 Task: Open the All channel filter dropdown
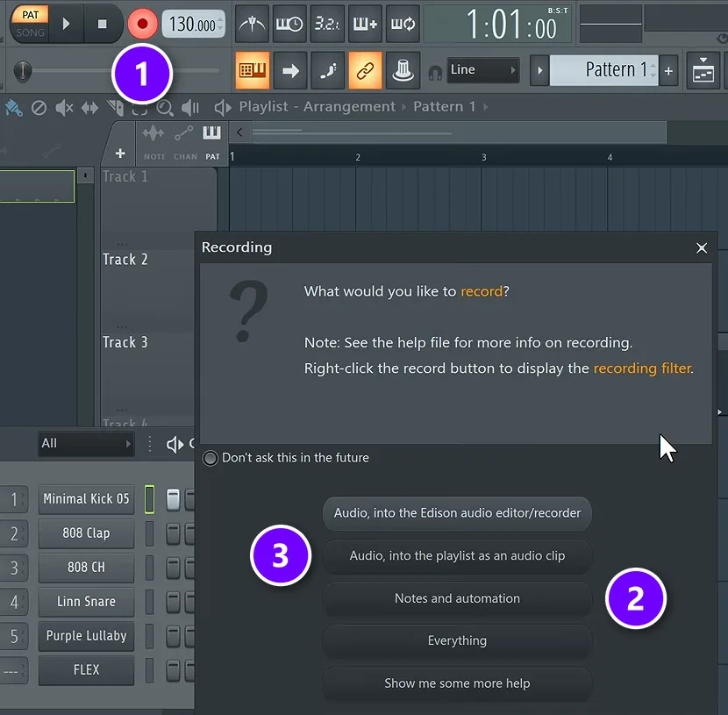pos(86,443)
